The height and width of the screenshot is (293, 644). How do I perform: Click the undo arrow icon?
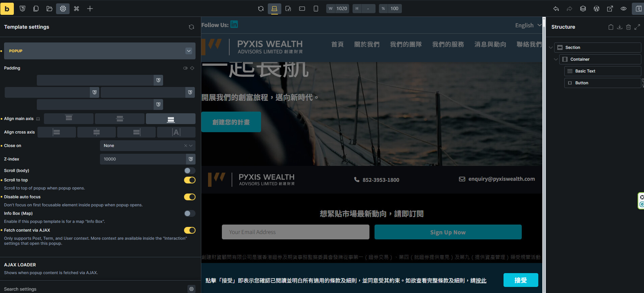pos(556,9)
